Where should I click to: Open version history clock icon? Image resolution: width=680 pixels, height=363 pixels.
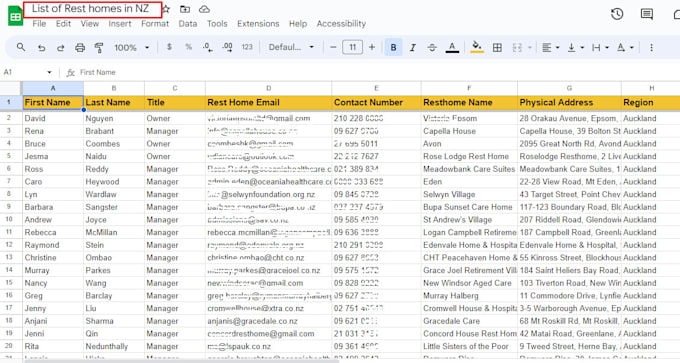pyautogui.click(x=617, y=14)
